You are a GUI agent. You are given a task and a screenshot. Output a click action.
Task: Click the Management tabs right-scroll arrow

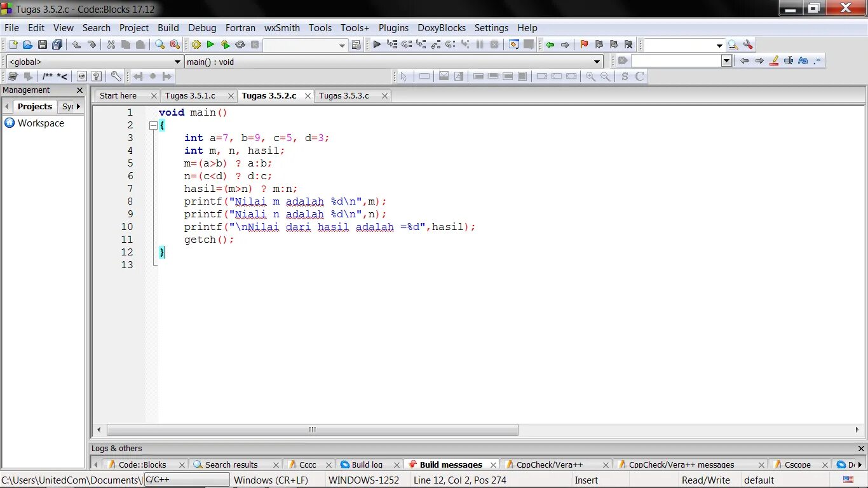pyautogui.click(x=79, y=107)
